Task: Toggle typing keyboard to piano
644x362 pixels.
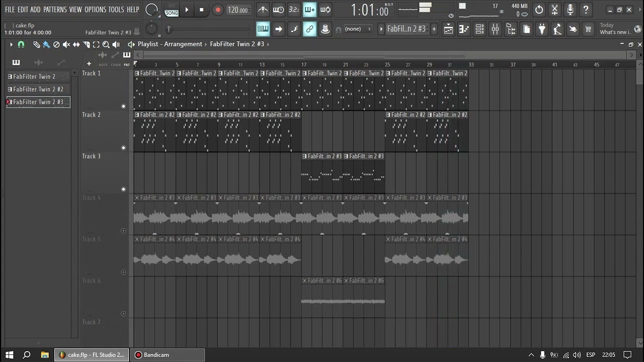Action: point(263,29)
